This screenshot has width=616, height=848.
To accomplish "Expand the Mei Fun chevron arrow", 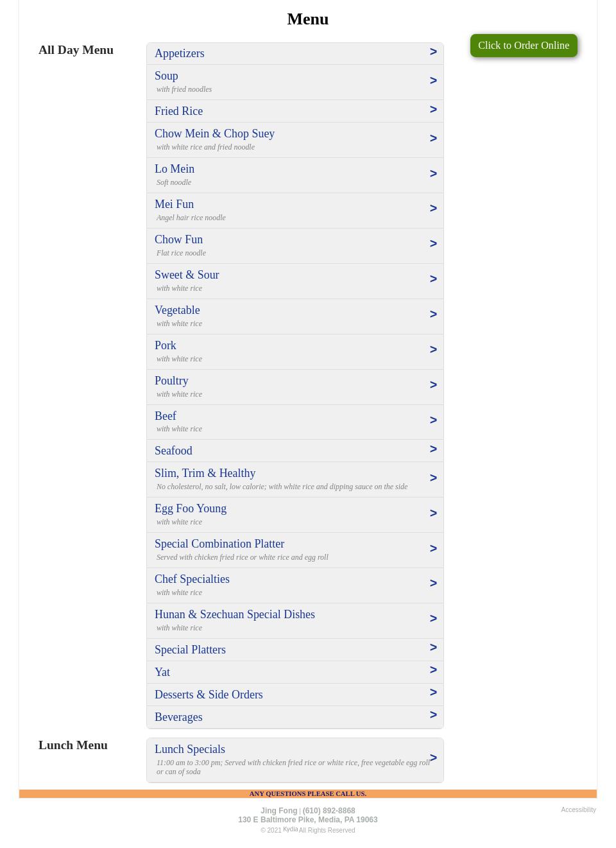I will click(433, 209).
